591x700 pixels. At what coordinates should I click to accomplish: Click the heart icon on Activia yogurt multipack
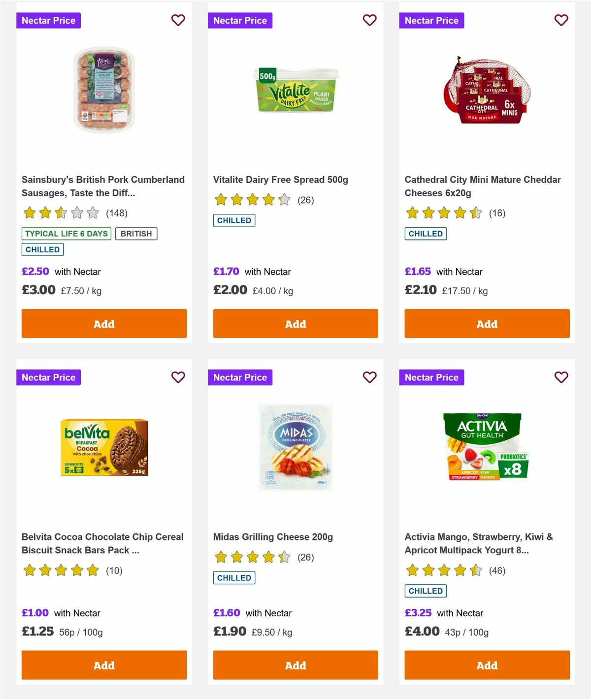coord(561,377)
